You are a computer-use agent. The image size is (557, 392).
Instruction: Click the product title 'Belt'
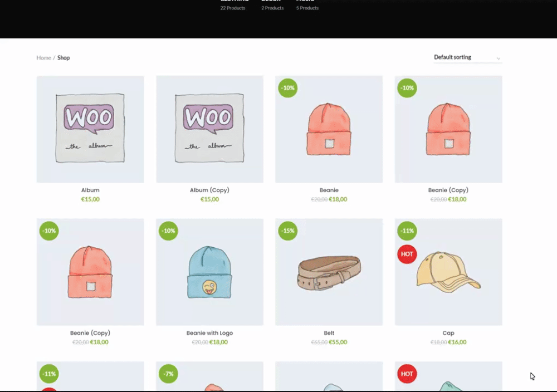[329, 333]
